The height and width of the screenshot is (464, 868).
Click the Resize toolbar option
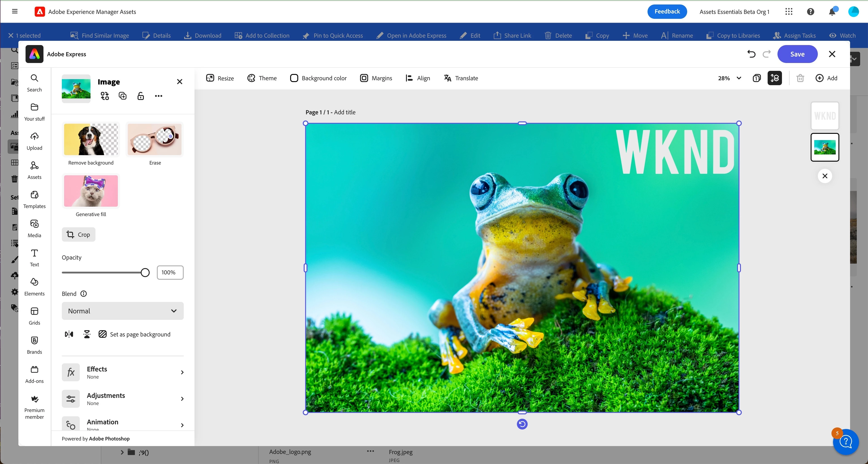point(220,78)
